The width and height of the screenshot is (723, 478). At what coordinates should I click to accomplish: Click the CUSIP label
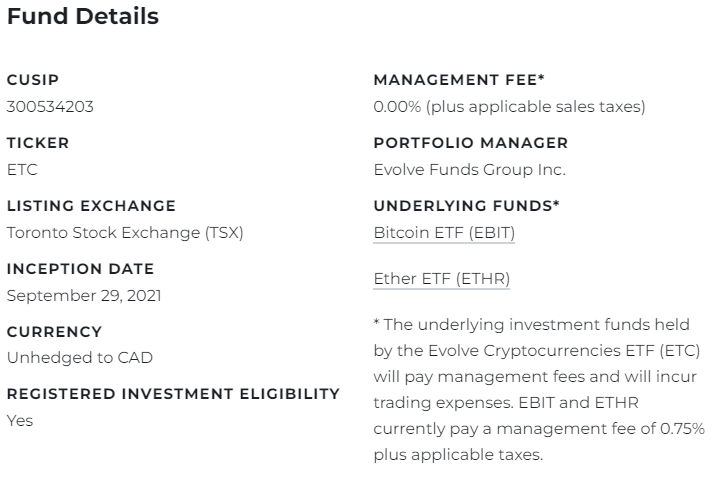(33, 80)
